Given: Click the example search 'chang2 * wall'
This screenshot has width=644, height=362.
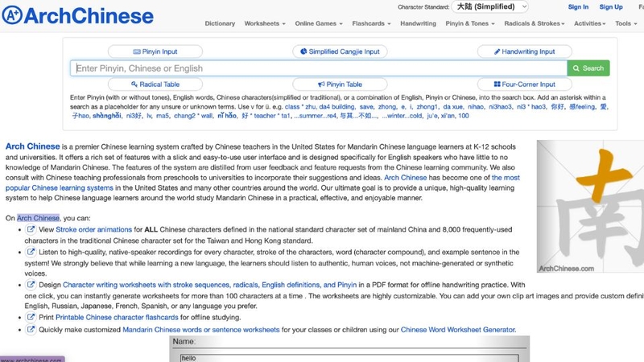Looking at the screenshot, I should tap(193, 116).
